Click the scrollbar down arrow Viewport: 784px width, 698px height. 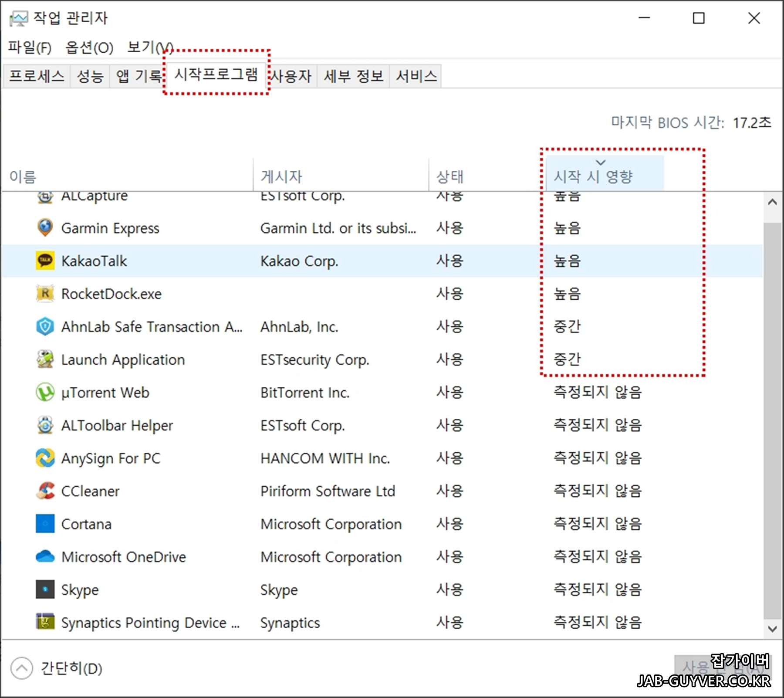click(x=773, y=629)
